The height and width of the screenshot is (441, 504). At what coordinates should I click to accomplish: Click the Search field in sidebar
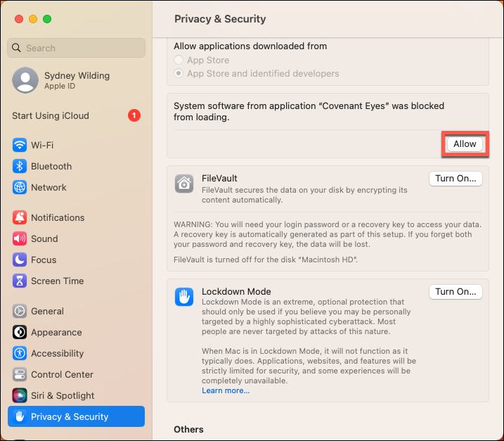[x=76, y=48]
